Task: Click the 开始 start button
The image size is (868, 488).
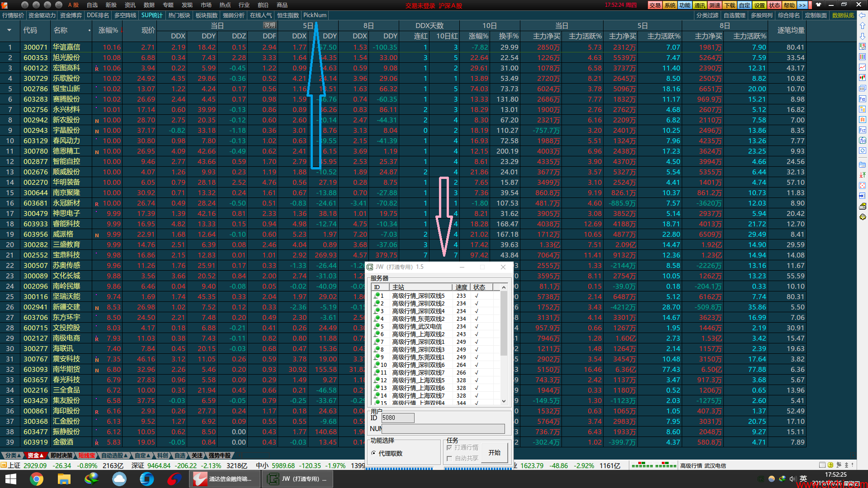Action: 495,453
